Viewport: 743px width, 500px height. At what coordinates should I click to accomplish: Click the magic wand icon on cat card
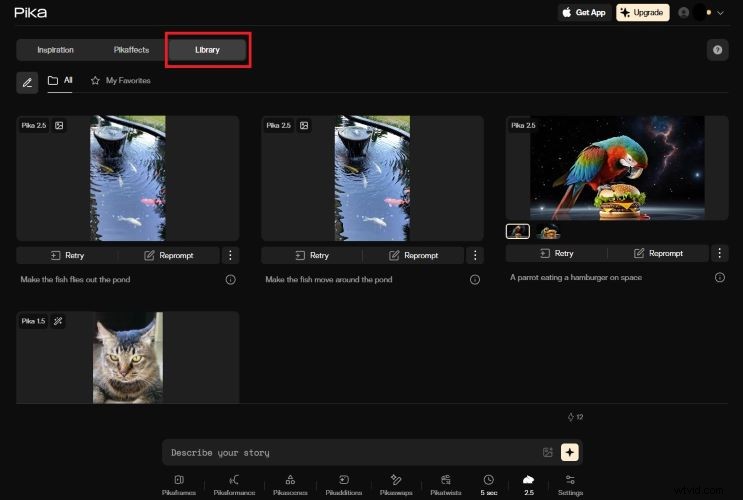[x=58, y=321]
